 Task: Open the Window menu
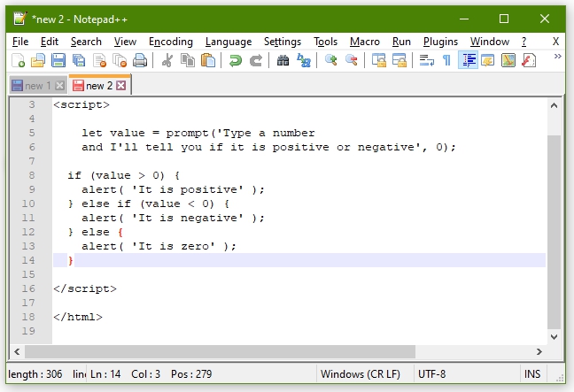point(490,42)
